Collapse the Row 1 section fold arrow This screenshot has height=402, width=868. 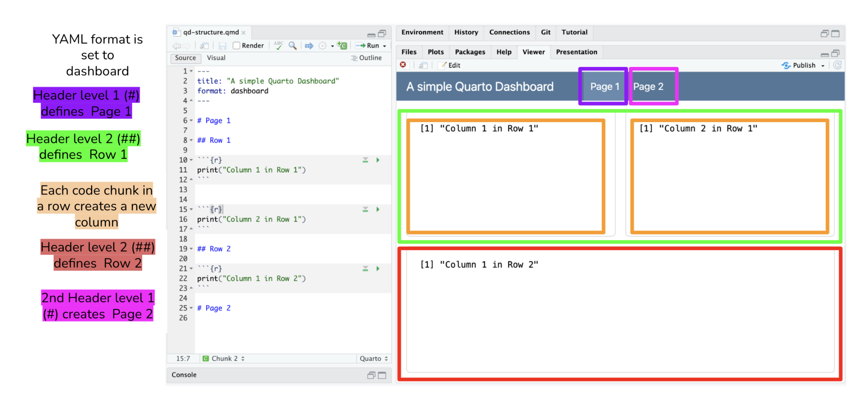point(191,140)
